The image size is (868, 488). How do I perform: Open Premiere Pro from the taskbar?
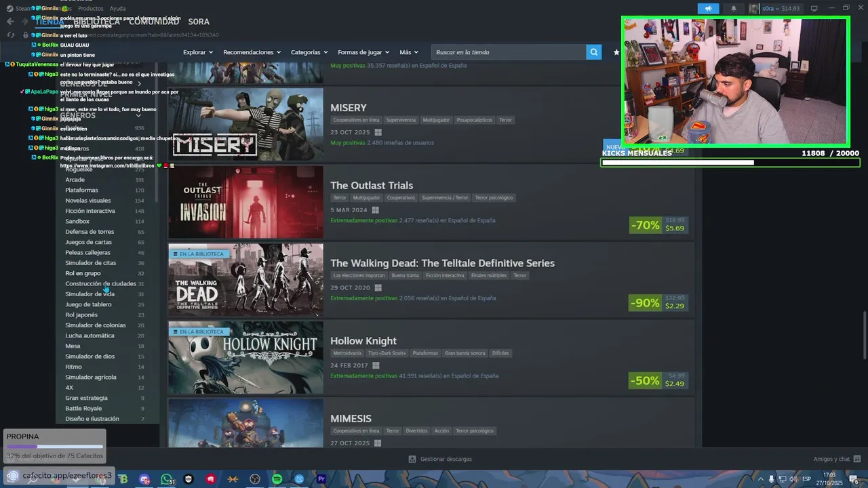coord(321,479)
